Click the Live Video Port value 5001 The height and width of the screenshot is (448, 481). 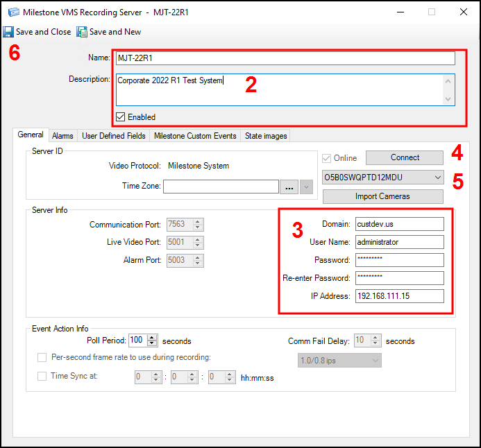(180, 243)
